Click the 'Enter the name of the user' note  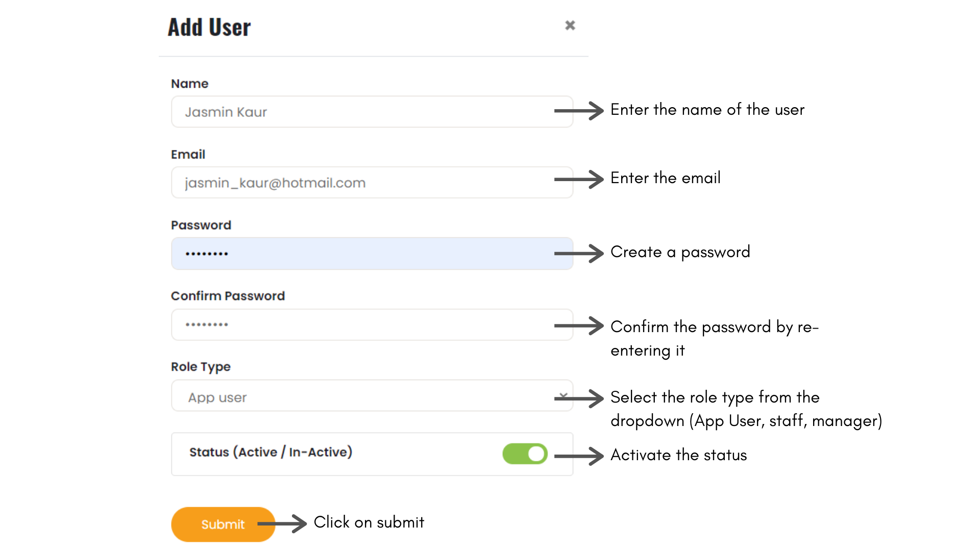coord(707,110)
